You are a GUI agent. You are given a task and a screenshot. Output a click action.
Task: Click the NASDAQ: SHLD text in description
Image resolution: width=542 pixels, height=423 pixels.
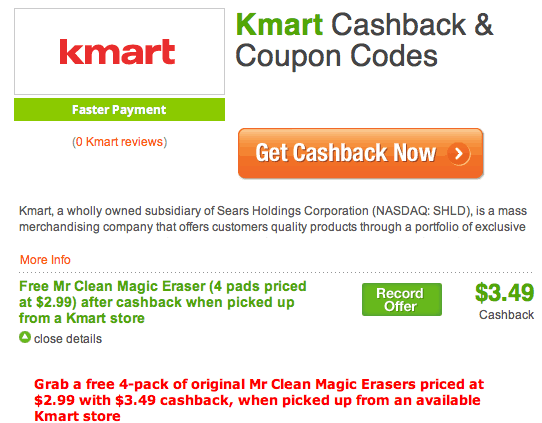[x=421, y=210]
